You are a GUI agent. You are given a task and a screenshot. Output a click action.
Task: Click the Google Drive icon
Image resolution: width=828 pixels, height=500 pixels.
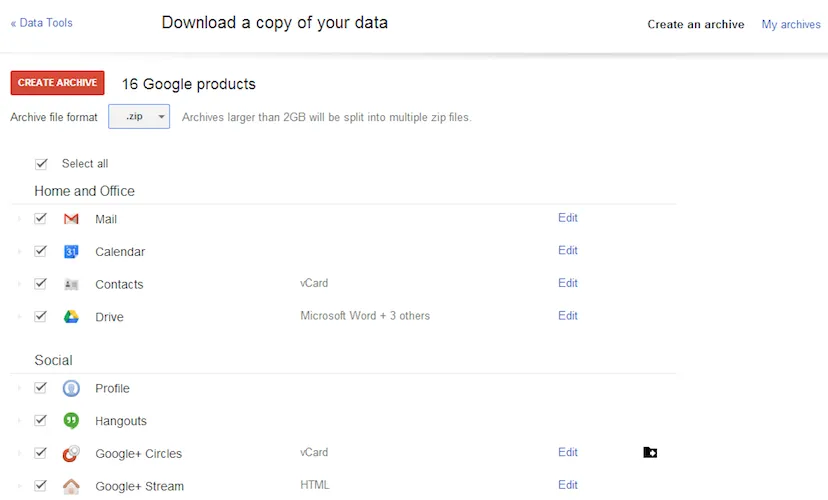71,317
